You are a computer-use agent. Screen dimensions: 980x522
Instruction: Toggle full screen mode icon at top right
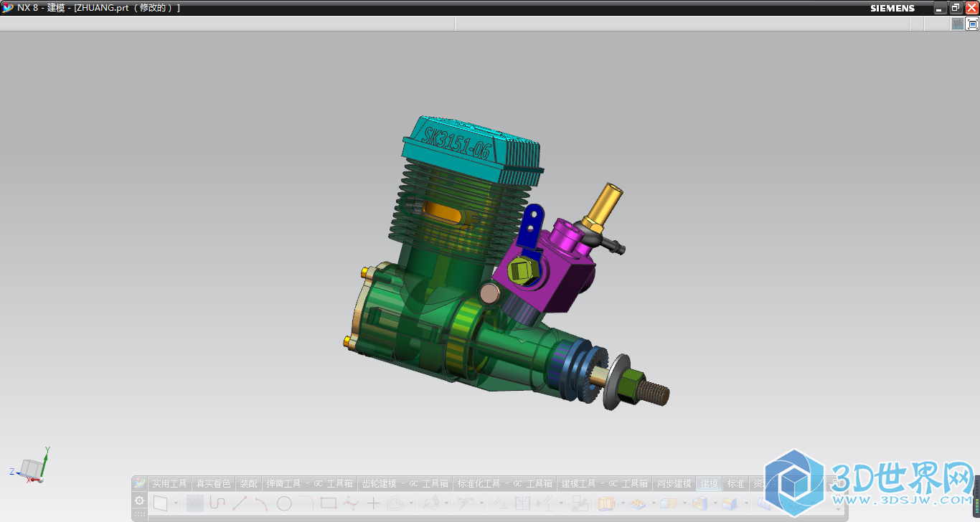pyautogui.click(x=972, y=24)
